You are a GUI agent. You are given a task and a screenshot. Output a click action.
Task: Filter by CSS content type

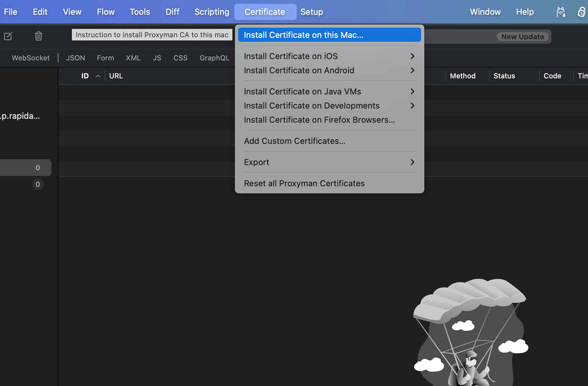(x=180, y=58)
